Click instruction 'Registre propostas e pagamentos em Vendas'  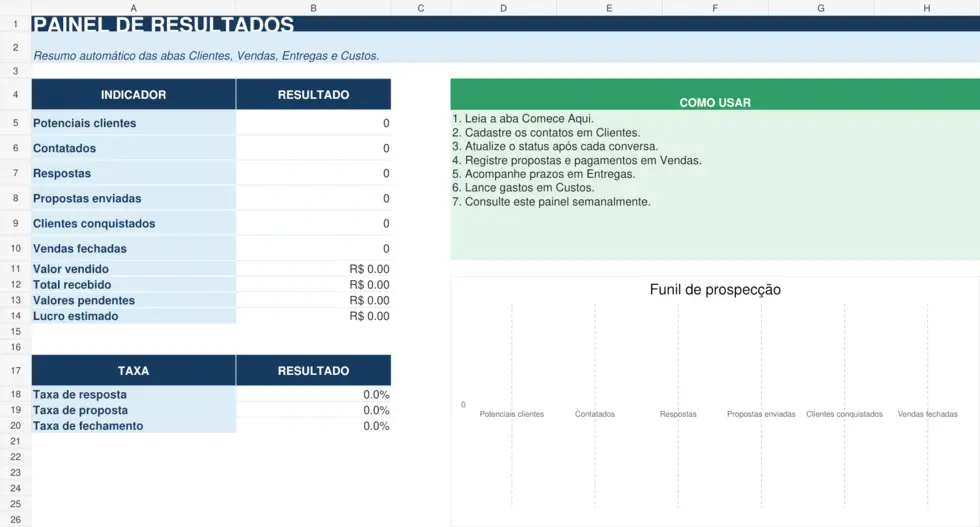click(577, 160)
